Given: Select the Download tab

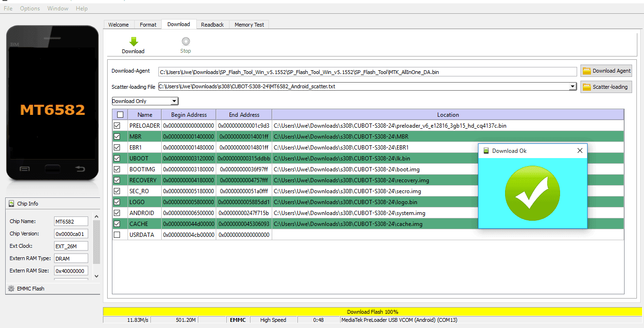Looking at the screenshot, I should coord(179,24).
